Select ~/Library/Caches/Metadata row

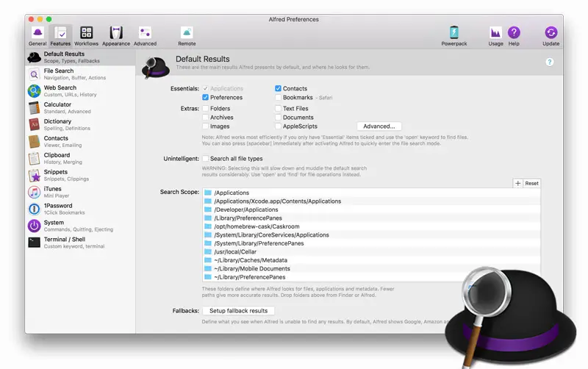(x=371, y=260)
